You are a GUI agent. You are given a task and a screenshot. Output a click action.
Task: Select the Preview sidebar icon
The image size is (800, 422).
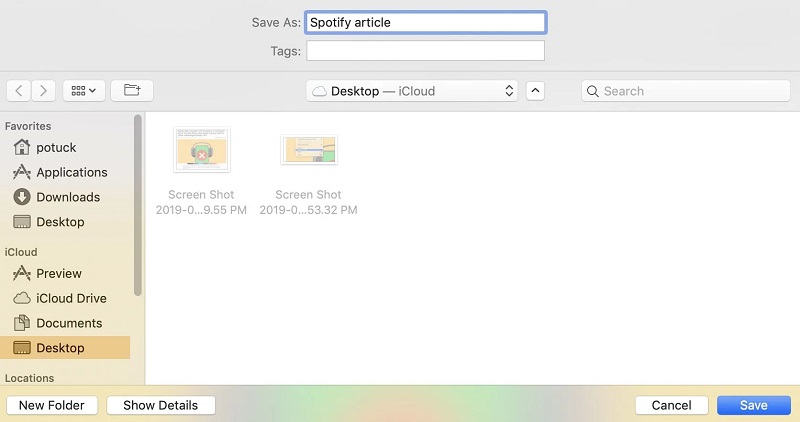click(x=21, y=273)
